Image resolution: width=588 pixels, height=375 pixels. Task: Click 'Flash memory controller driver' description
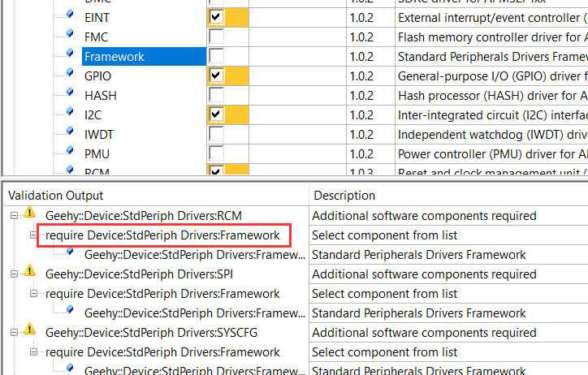coord(493,37)
